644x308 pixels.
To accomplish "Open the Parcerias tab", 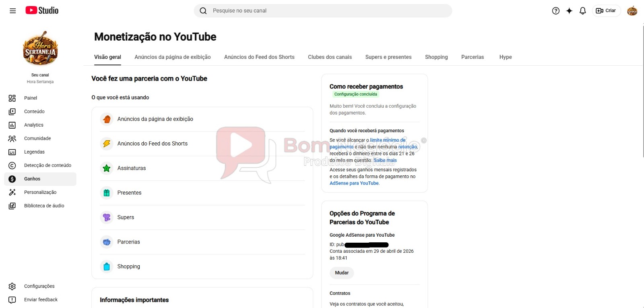I will (473, 57).
